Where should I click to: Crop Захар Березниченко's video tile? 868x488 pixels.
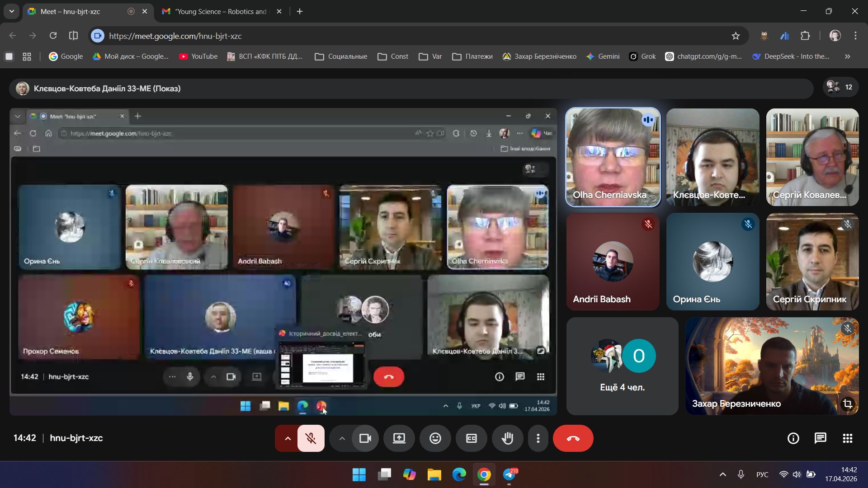(x=848, y=404)
